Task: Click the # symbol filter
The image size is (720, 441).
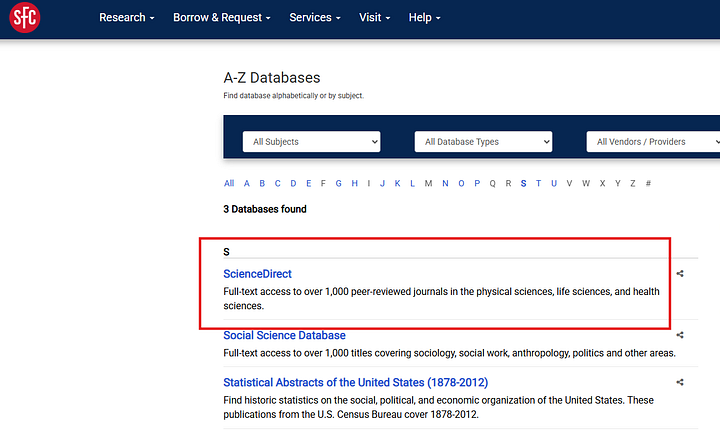Action: point(648,183)
